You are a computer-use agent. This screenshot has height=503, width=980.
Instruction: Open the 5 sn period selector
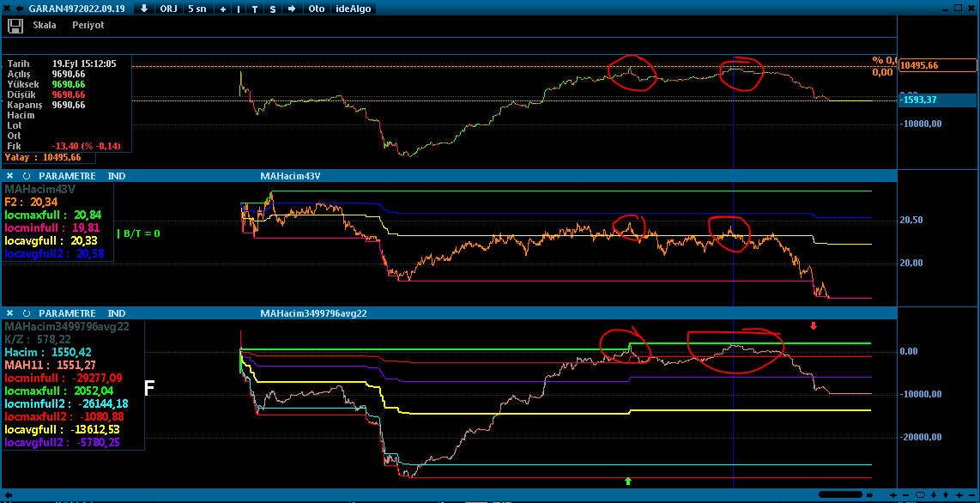point(199,9)
